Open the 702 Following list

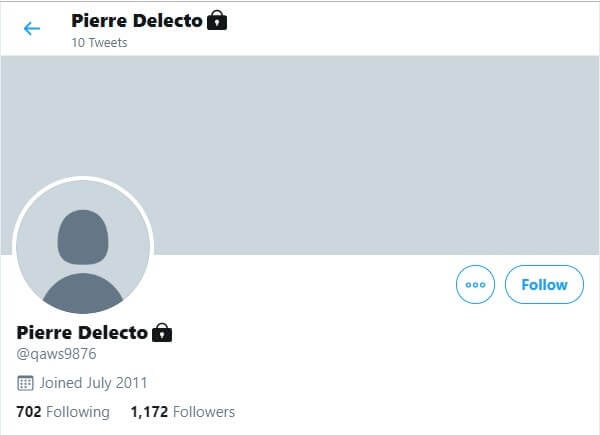click(x=63, y=412)
